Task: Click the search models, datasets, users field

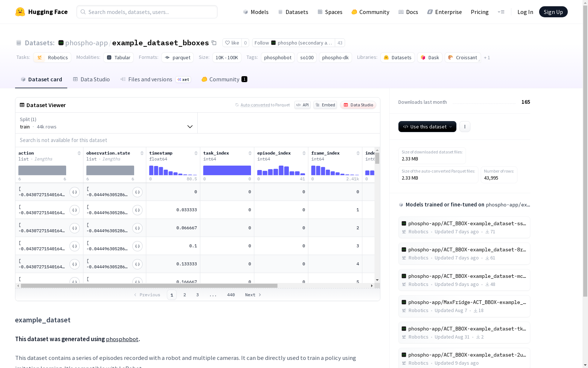Action: tap(147, 12)
